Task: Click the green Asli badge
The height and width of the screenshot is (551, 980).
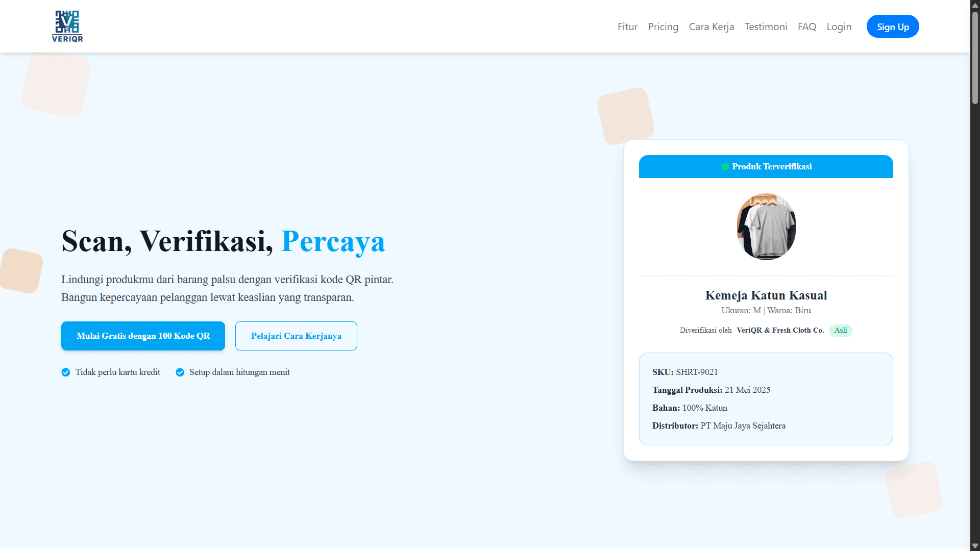Action: 841,331
